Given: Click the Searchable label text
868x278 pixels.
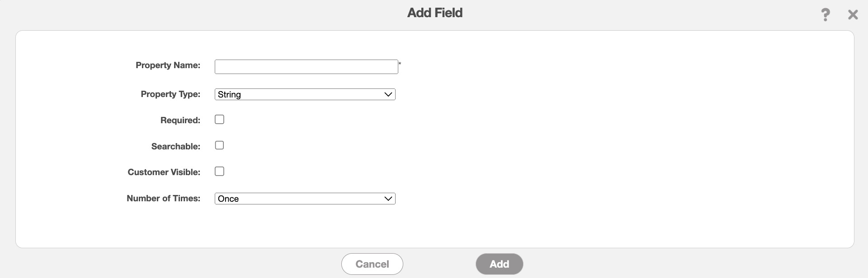Looking at the screenshot, I should click(175, 147).
